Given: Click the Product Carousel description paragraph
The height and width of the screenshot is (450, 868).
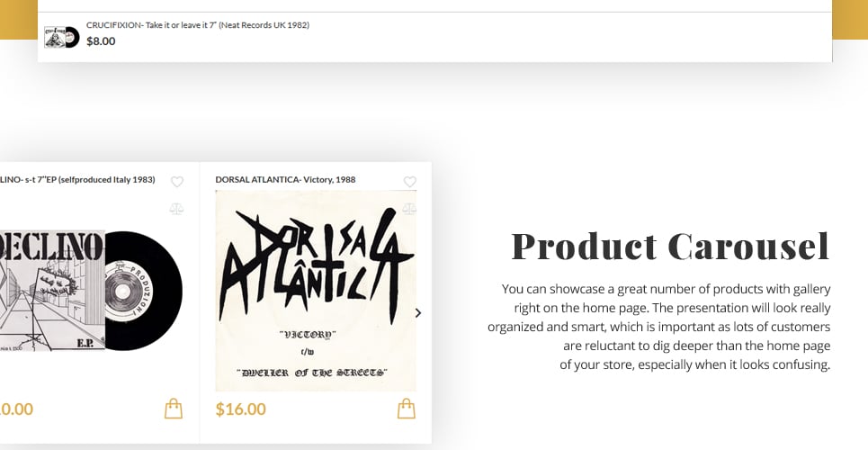Looking at the screenshot, I should click(x=658, y=327).
